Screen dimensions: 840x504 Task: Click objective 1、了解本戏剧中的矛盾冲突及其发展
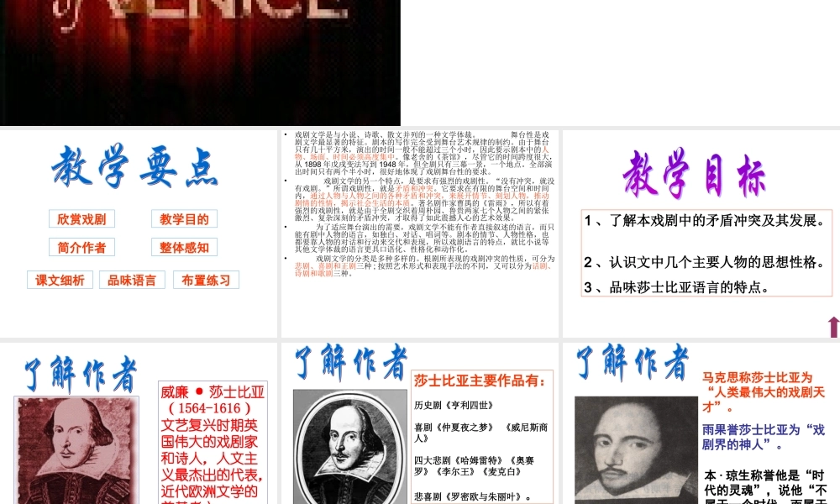click(x=705, y=221)
